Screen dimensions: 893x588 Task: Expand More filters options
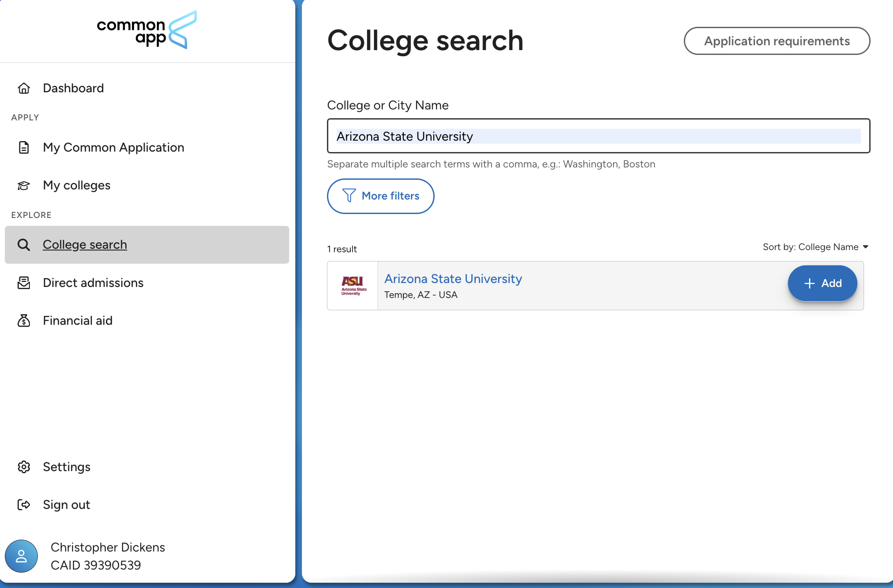tap(381, 196)
